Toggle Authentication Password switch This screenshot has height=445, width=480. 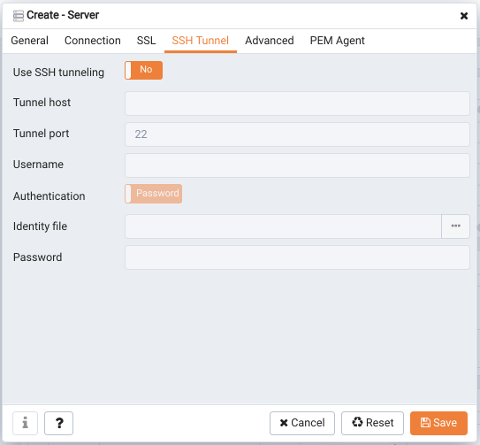[x=153, y=194]
